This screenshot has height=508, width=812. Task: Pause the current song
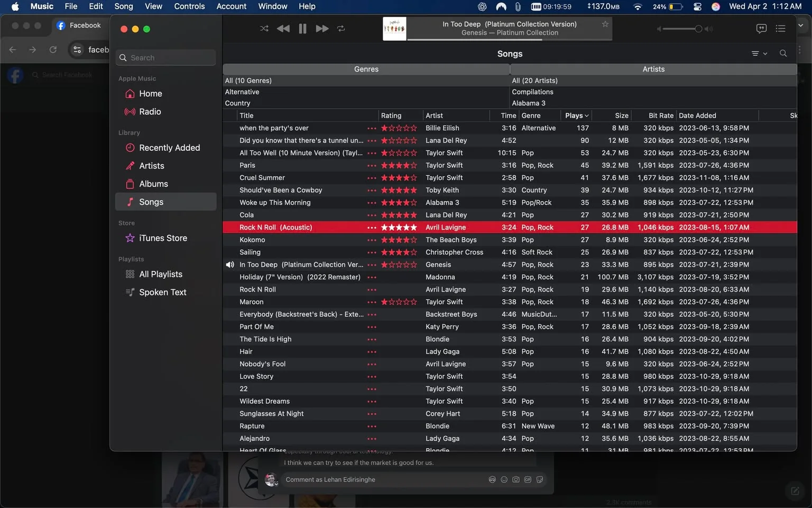(302, 29)
